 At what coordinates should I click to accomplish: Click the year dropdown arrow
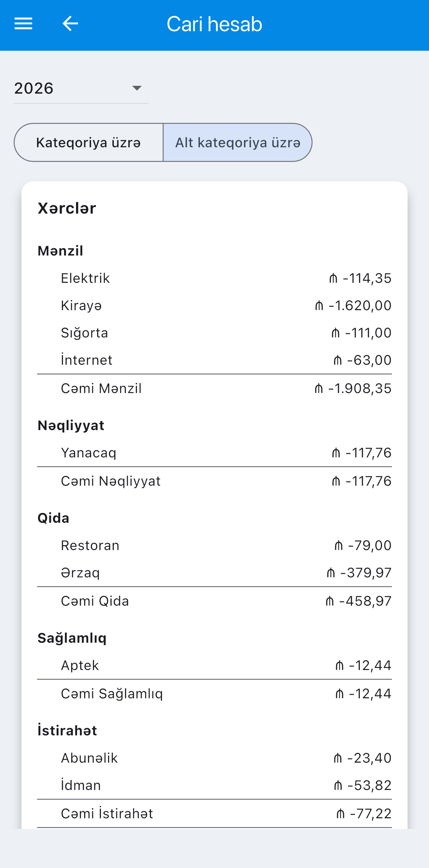pyautogui.click(x=137, y=88)
